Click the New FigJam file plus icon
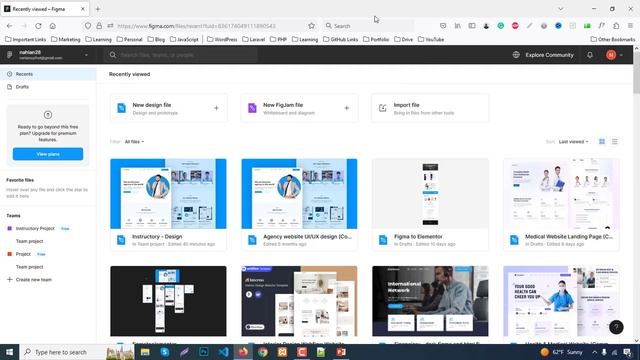Viewport: 640px width, 360px height. click(x=347, y=108)
